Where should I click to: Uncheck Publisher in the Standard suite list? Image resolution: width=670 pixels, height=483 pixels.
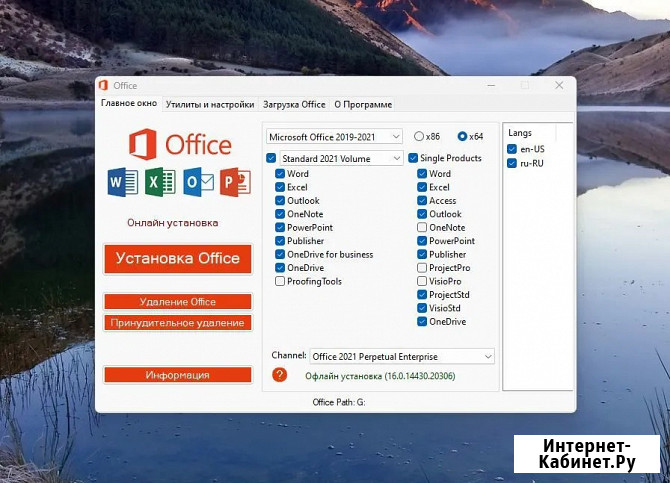[280, 241]
